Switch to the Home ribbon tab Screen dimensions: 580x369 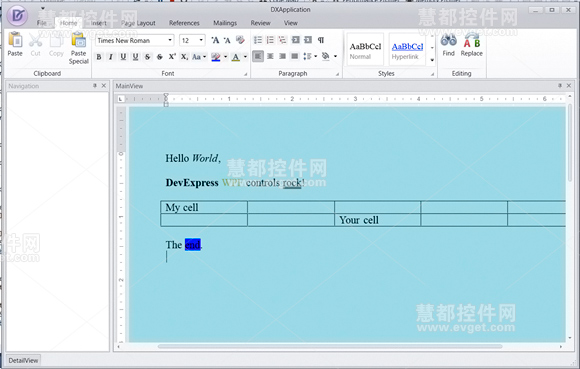click(68, 23)
